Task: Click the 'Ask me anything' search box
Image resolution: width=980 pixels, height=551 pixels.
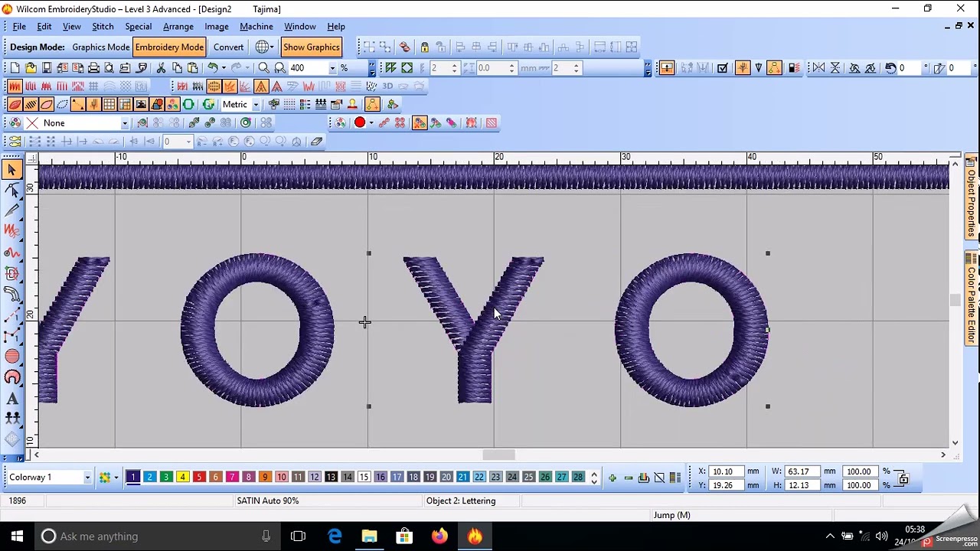Action: click(x=157, y=536)
